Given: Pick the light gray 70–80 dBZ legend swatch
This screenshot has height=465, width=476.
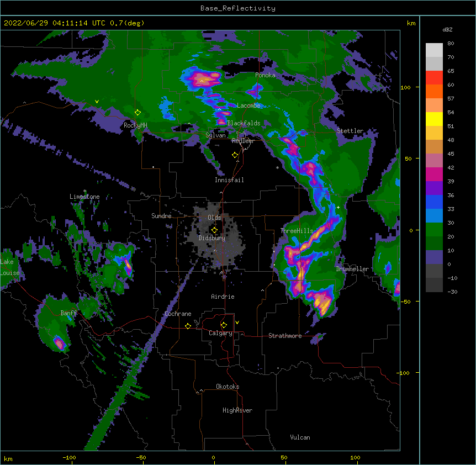Looking at the screenshot, I should [x=434, y=50].
